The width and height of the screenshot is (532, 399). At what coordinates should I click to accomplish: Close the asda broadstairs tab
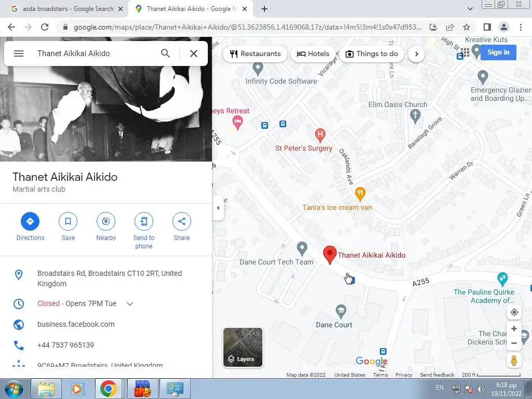tap(121, 9)
